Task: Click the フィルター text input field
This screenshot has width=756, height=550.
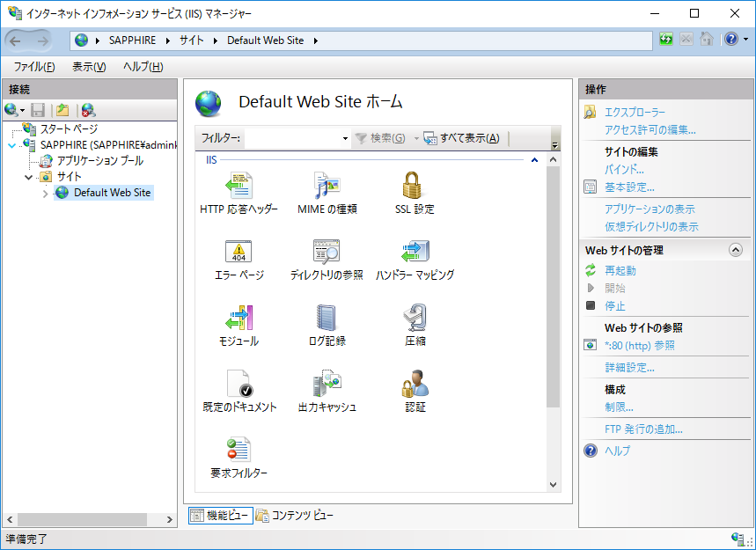Action: pyautogui.click(x=293, y=139)
